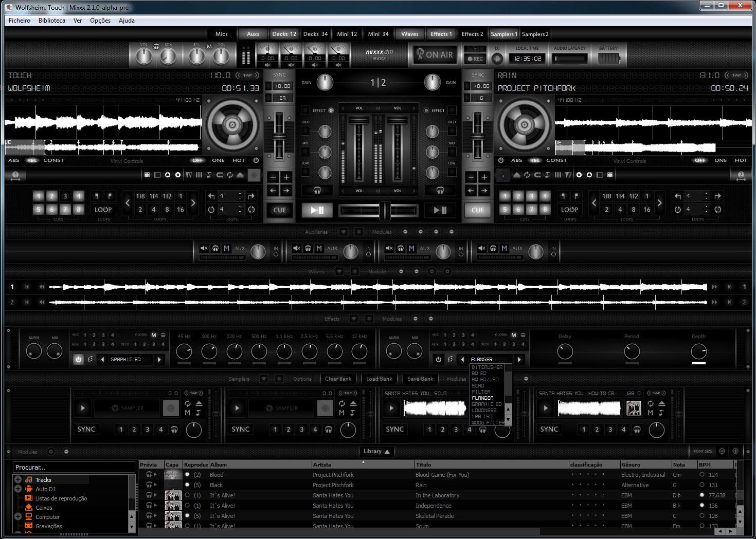Click the Auto DJ android icon in top bar
Viewport: 756px width, 539px height.
[x=497, y=59]
